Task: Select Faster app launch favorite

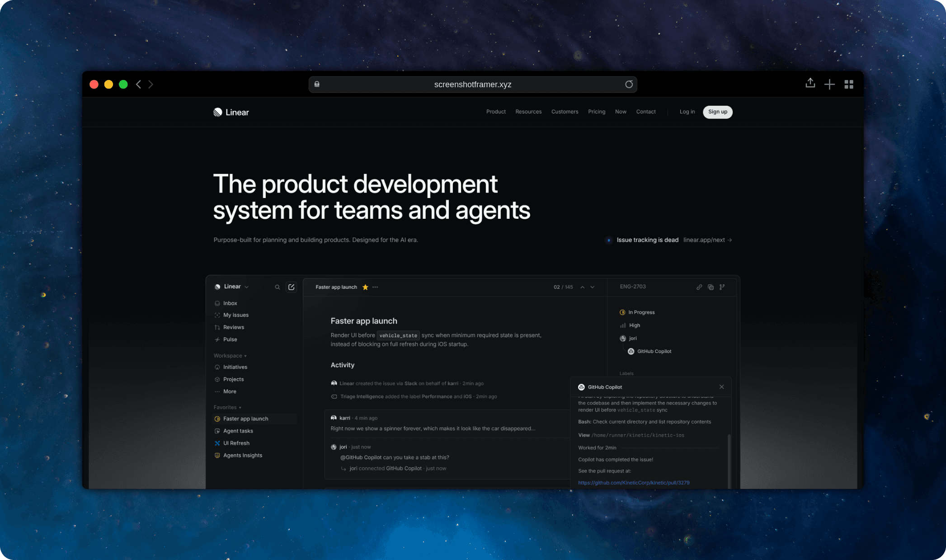Action: tap(254, 419)
